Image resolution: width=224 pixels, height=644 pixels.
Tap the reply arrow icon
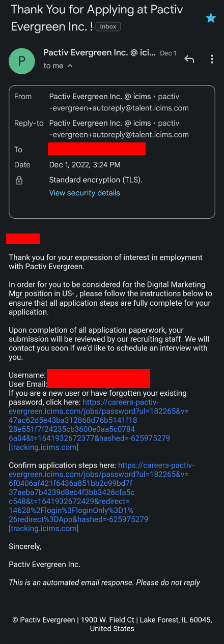(189, 59)
